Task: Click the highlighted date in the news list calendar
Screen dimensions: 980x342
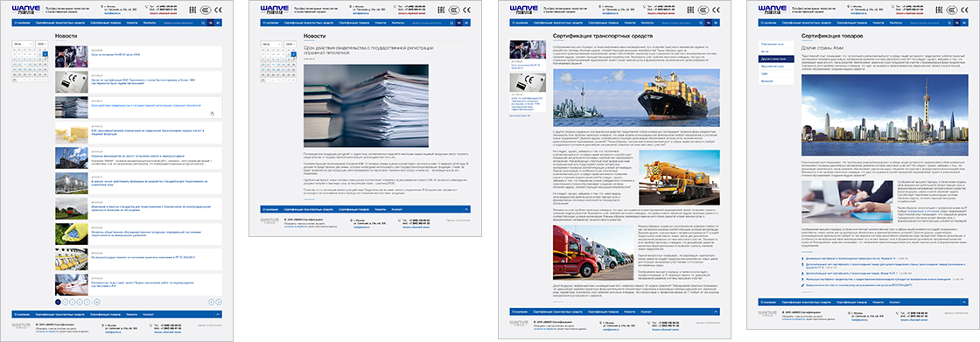Action: coord(45,54)
